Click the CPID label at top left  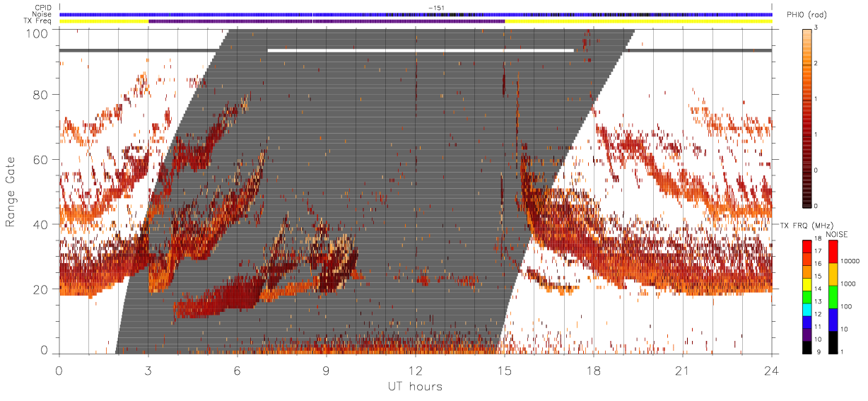click(43, 7)
